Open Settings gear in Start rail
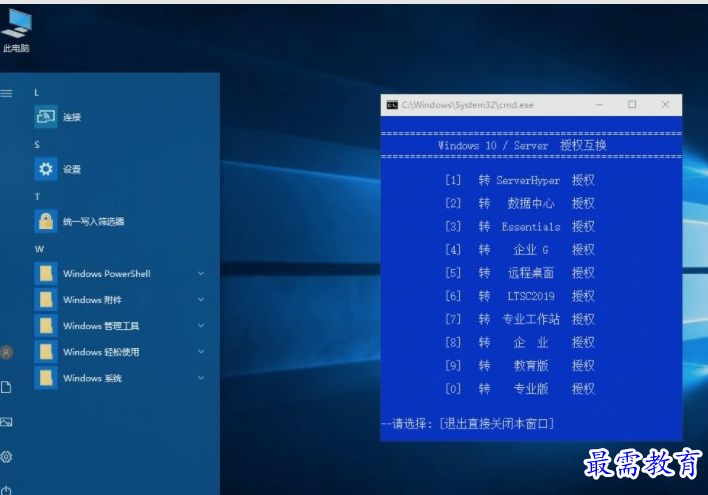 pos(6,457)
